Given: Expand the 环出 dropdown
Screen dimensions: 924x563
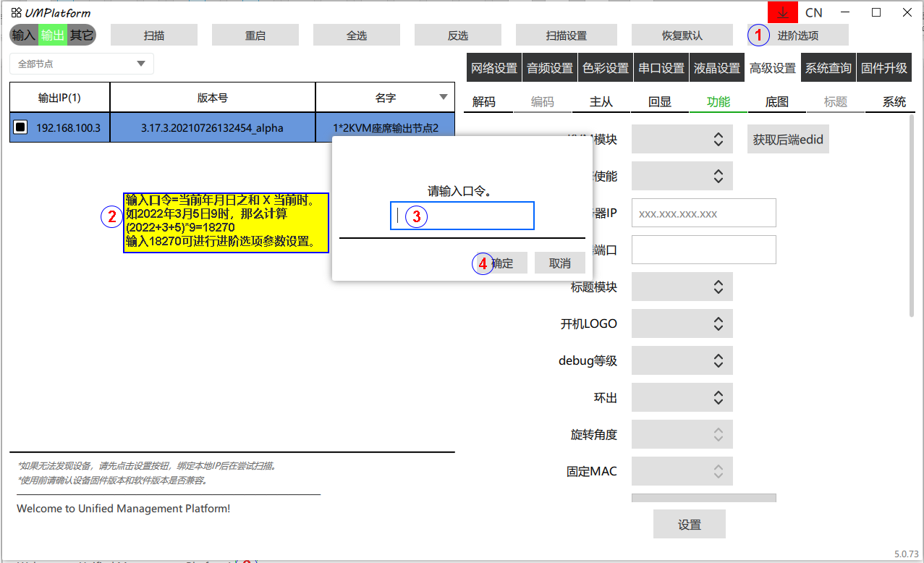Looking at the screenshot, I should click(x=682, y=397).
